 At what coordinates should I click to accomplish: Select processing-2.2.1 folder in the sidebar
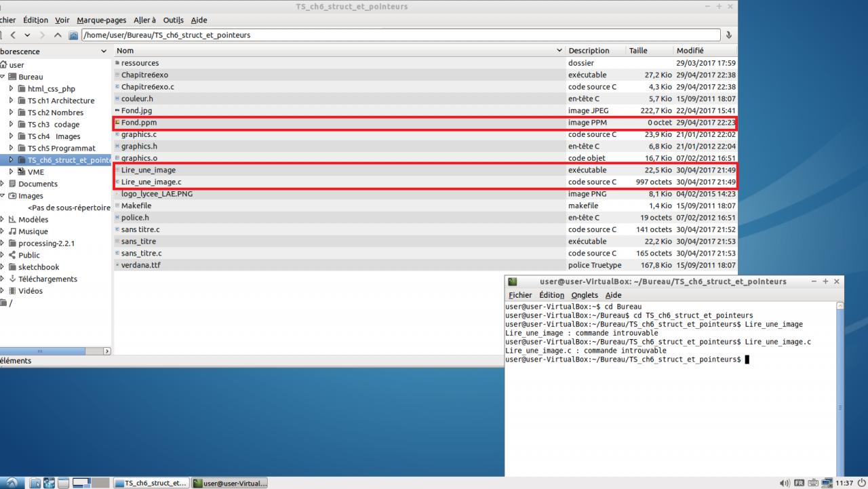click(46, 243)
